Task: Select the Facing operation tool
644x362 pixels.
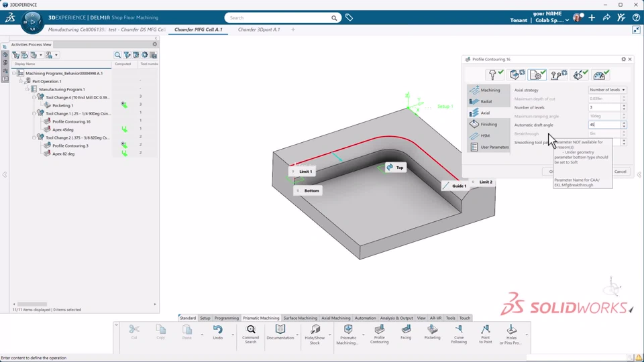Action: (x=406, y=330)
